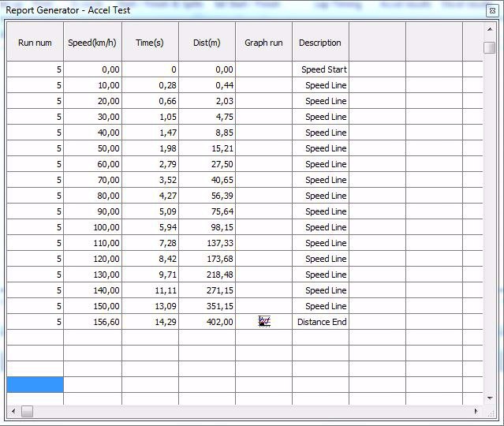Click the horizontal scrollbar thumb
The height and width of the screenshot is (426, 504).
[x=27, y=411]
